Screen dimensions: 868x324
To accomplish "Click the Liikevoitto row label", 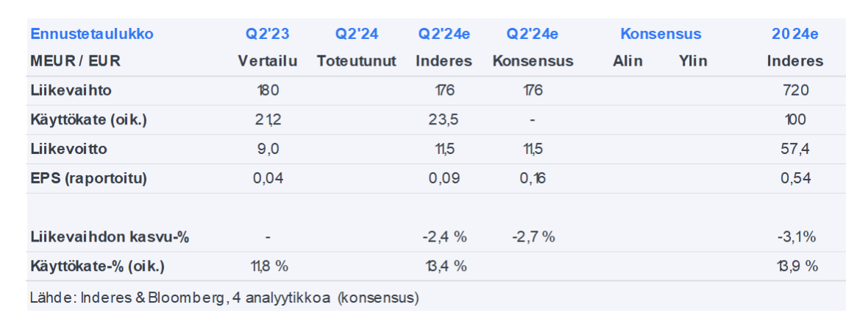I will (x=69, y=149).
